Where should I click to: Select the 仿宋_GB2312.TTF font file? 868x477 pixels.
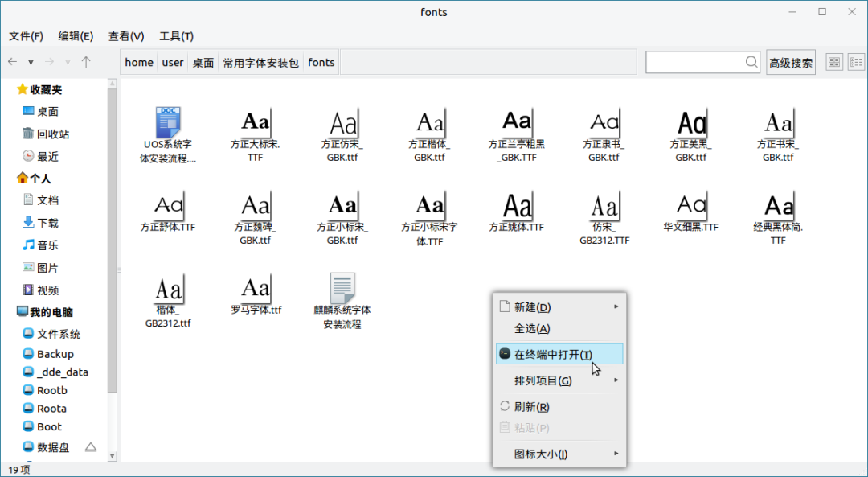pyautogui.click(x=604, y=219)
